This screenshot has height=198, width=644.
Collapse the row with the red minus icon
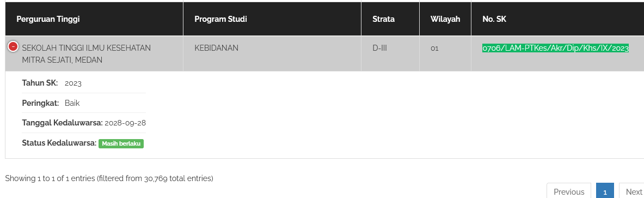(13, 47)
